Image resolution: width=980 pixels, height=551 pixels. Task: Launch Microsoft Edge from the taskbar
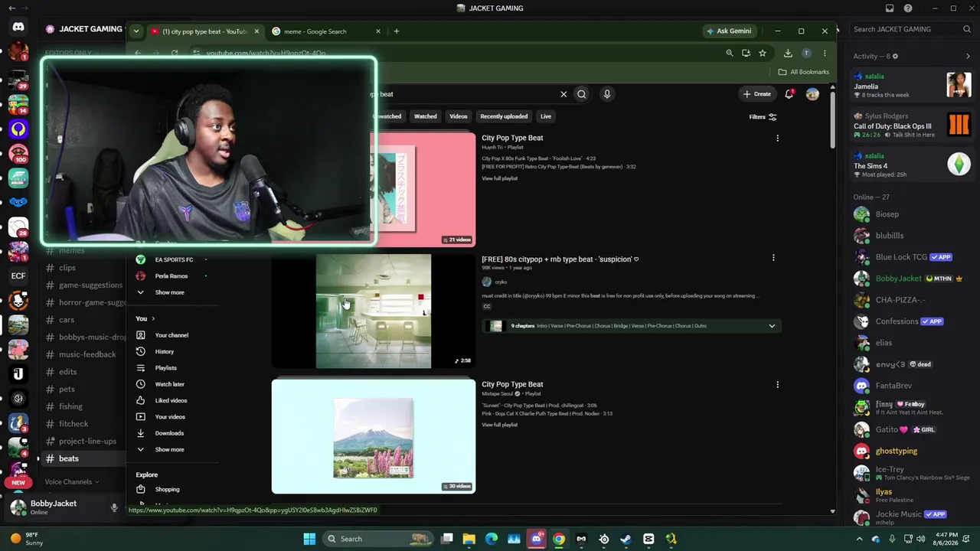point(492,539)
